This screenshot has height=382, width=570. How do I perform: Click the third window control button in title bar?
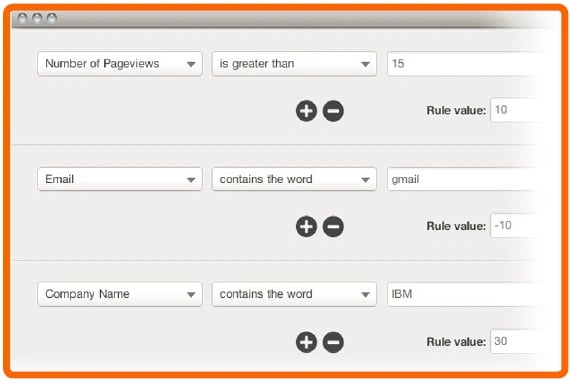(52, 17)
